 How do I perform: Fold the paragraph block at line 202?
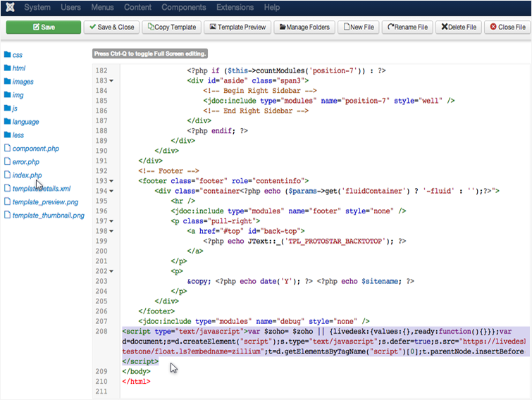click(111, 271)
